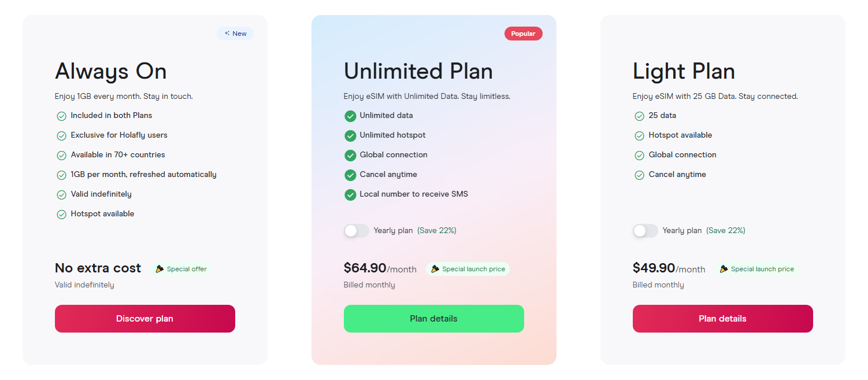This screenshot has height=380, width=868.
Task: Click the checkmark icon next to Included in both Plans
Action: (x=61, y=116)
